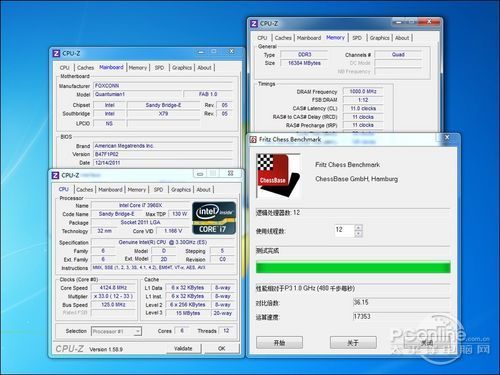
Task: Click the thread count input field showing 12
Action: [x=344, y=230]
